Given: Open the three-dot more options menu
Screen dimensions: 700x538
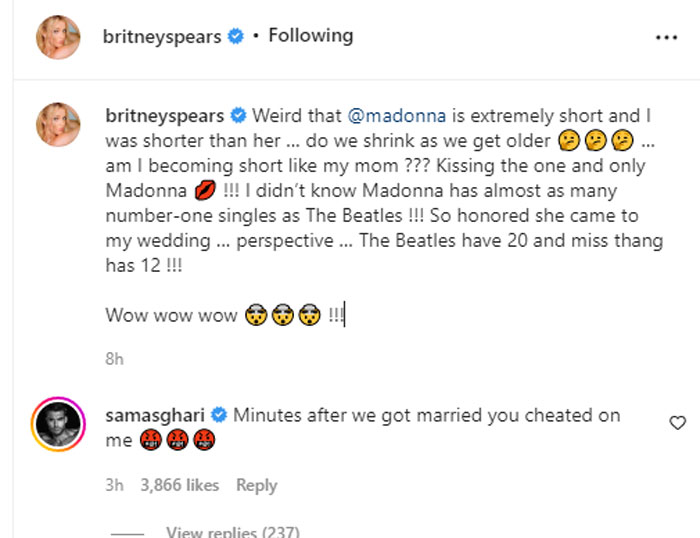Looking at the screenshot, I should click(666, 37).
